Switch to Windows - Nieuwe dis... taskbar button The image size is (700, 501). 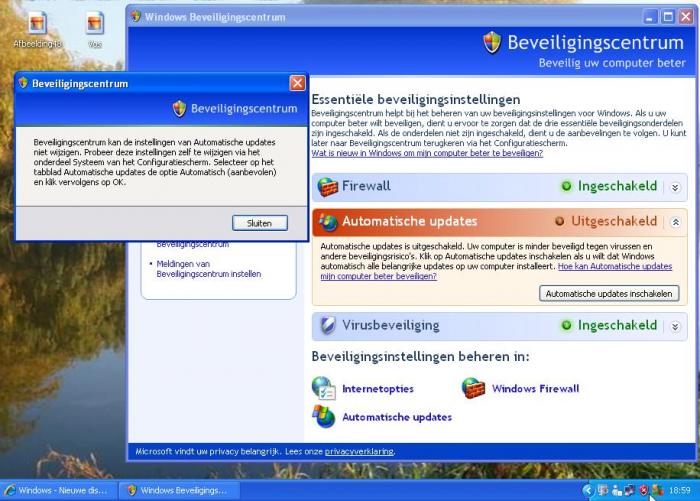click(59, 490)
